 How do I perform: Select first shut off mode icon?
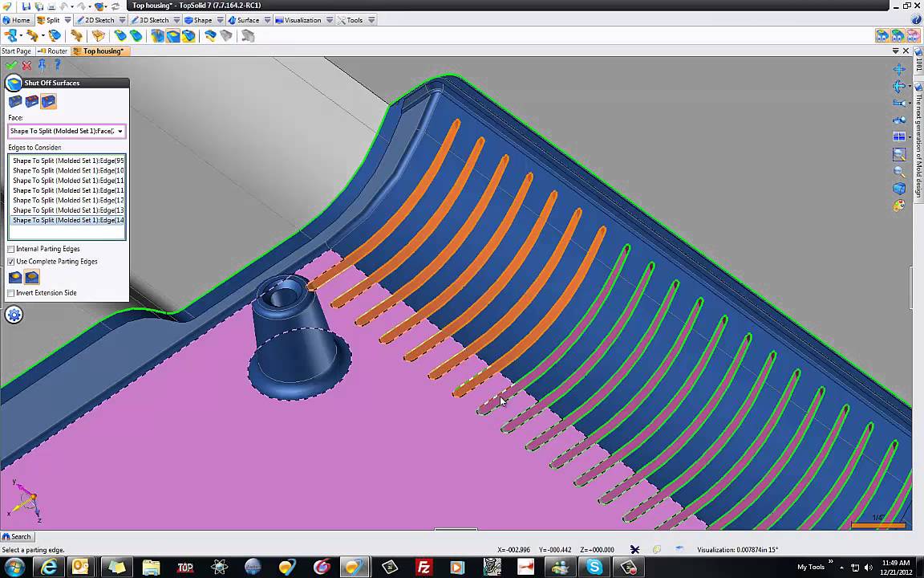[x=15, y=101]
